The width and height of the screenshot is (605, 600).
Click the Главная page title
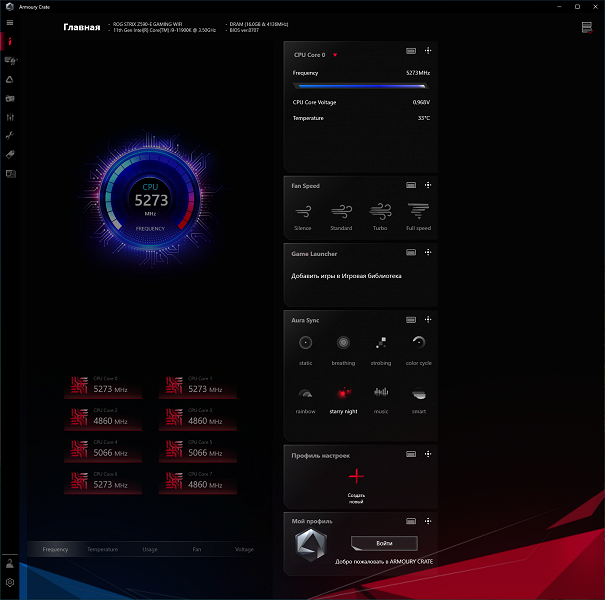82,27
